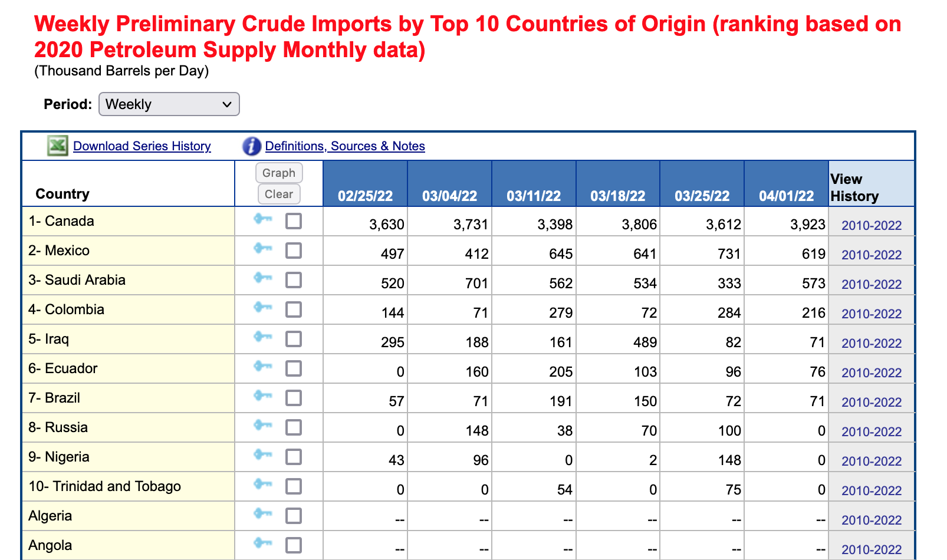Click the blue info icon
The height and width of the screenshot is (560, 947).
(x=252, y=146)
